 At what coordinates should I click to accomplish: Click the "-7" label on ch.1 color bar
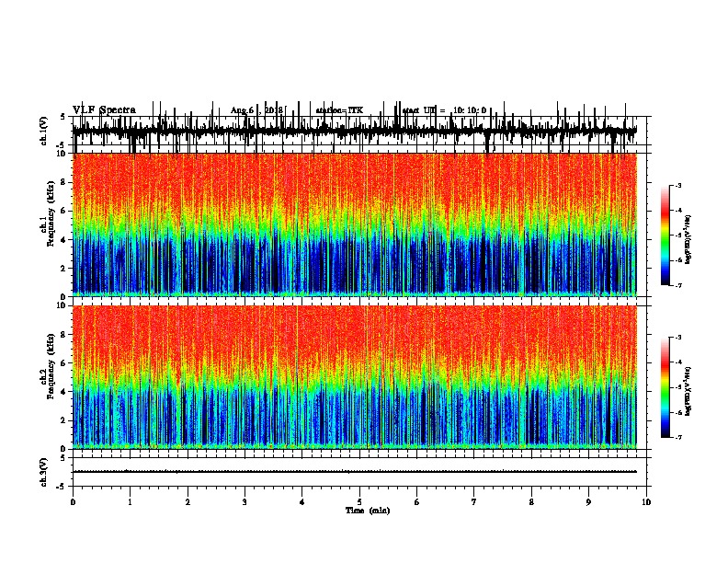tap(677, 285)
